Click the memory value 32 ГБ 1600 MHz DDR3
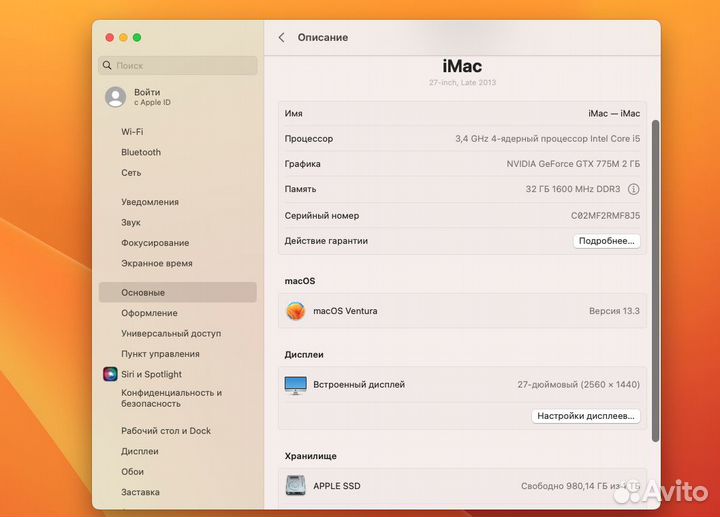 pos(573,189)
